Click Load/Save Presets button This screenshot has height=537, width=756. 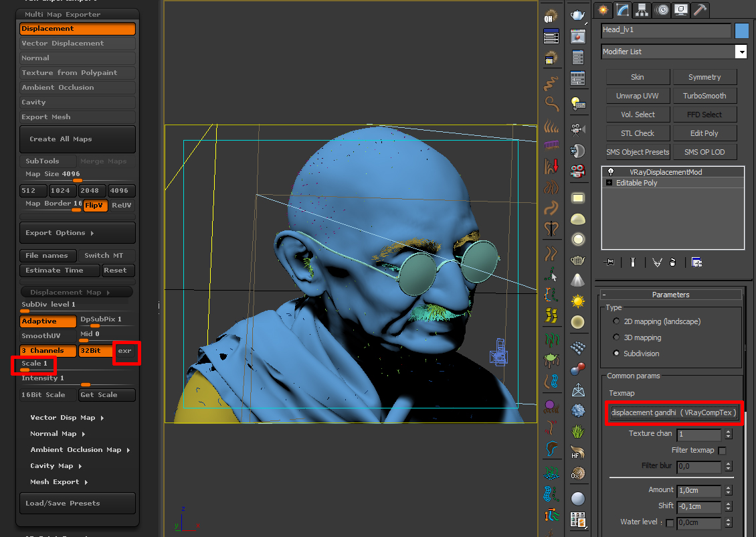(x=78, y=504)
